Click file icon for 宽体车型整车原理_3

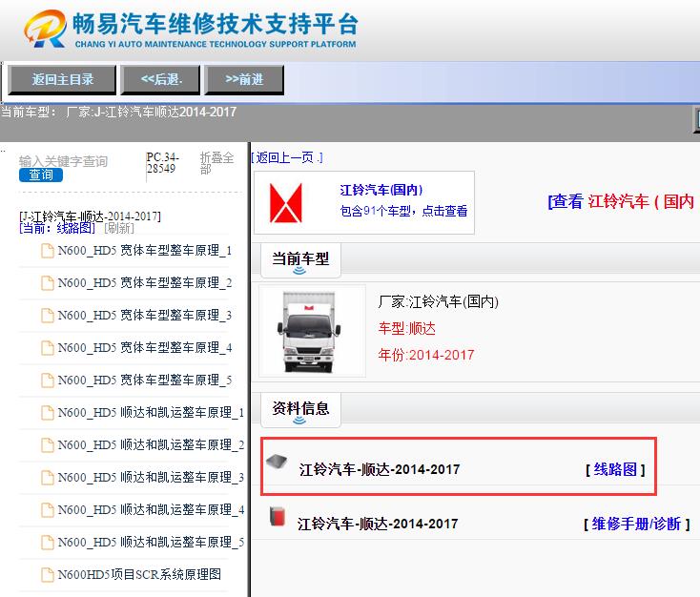[x=48, y=316]
